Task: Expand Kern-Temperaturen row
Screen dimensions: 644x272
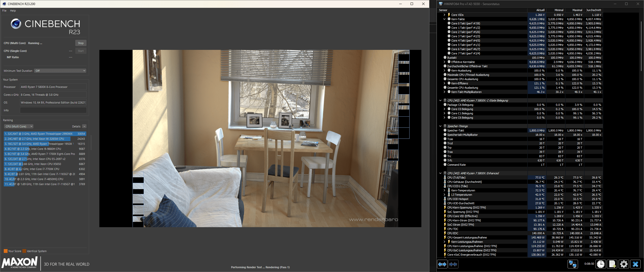Action: click(444, 190)
